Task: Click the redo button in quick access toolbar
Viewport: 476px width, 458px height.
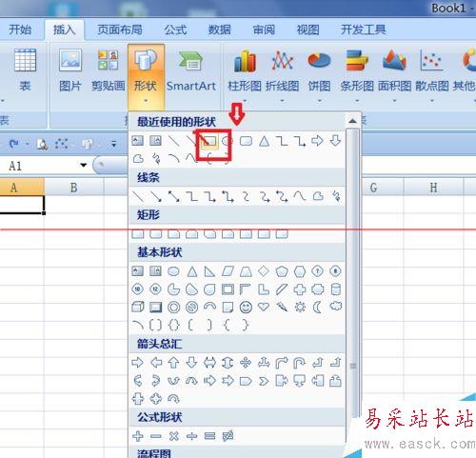Action: [x=13, y=144]
